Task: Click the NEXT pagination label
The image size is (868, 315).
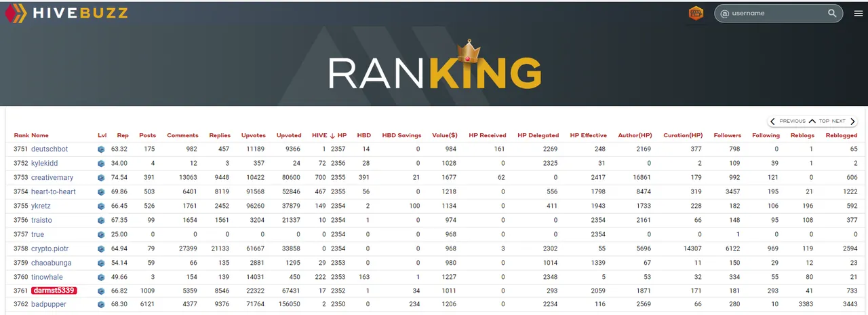Action: click(839, 122)
